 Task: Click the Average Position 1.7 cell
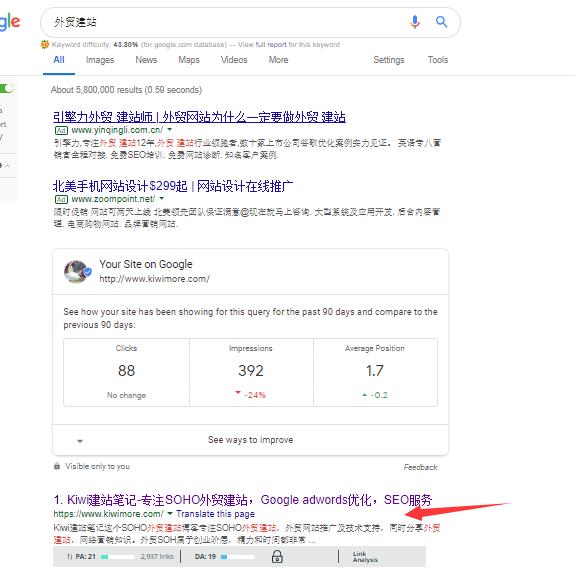375,372
